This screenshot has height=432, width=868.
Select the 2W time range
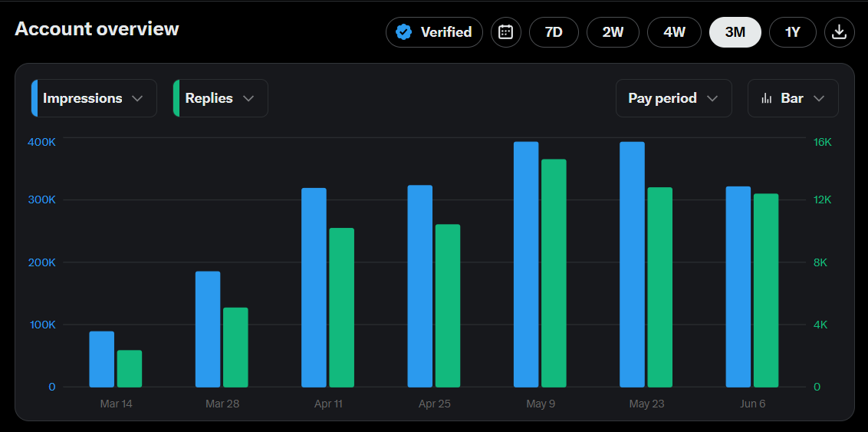click(613, 32)
